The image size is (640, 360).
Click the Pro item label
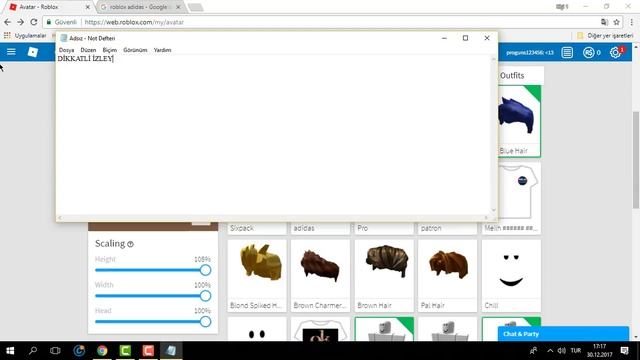(362, 228)
